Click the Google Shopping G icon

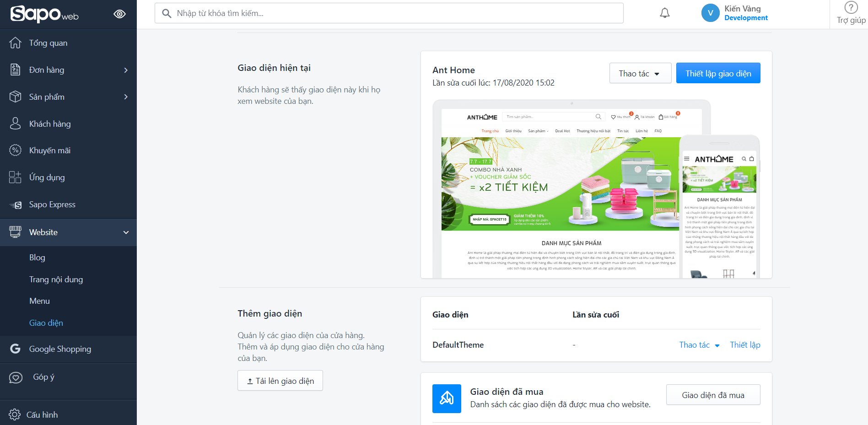(x=15, y=349)
